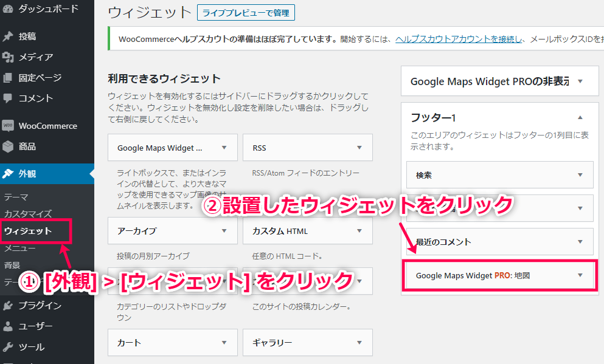Click the pushpin icon beside 投稿
604x364 pixels.
click(8, 36)
